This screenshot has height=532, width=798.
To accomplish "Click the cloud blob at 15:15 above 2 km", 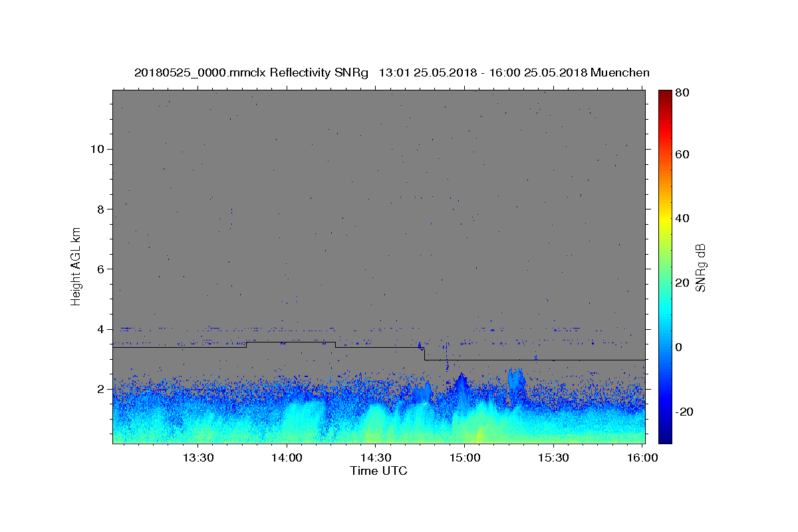I will pyautogui.click(x=516, y=382).
